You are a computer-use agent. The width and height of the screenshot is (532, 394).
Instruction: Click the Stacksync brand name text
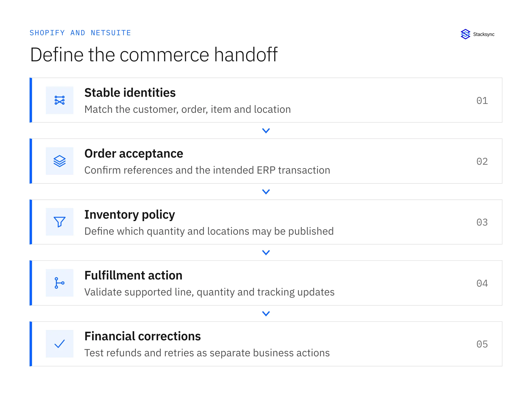pyautogui.click(x=484, y=34)
